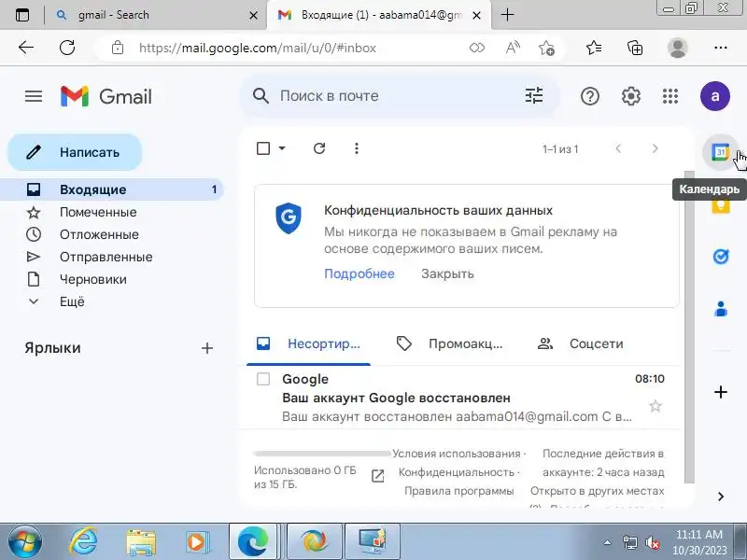Click the Написать compose button
Viewport: 747px width, 560px height.
[x=75, y=152]
